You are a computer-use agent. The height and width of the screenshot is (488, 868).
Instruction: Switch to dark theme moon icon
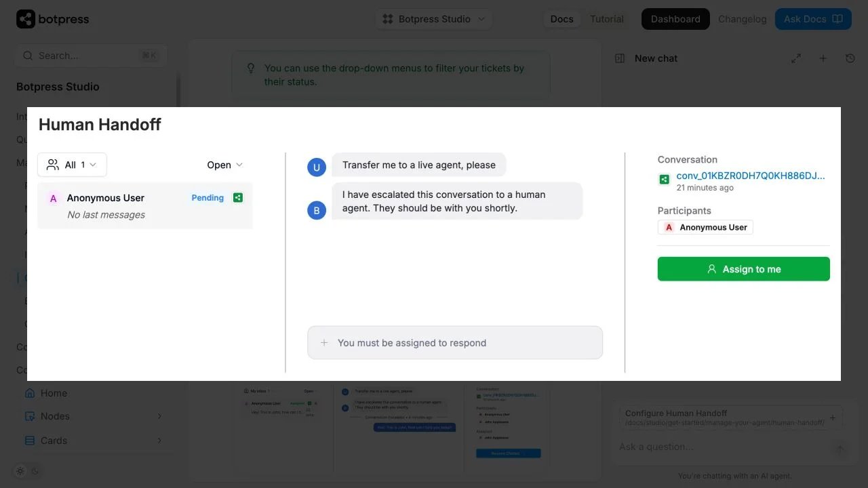point(35,471)
